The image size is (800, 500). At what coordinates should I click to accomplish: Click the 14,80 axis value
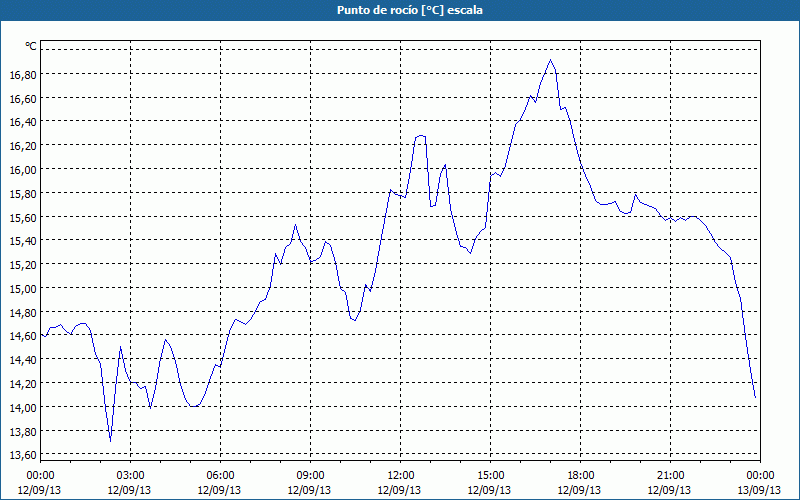(x=23, y=312)
